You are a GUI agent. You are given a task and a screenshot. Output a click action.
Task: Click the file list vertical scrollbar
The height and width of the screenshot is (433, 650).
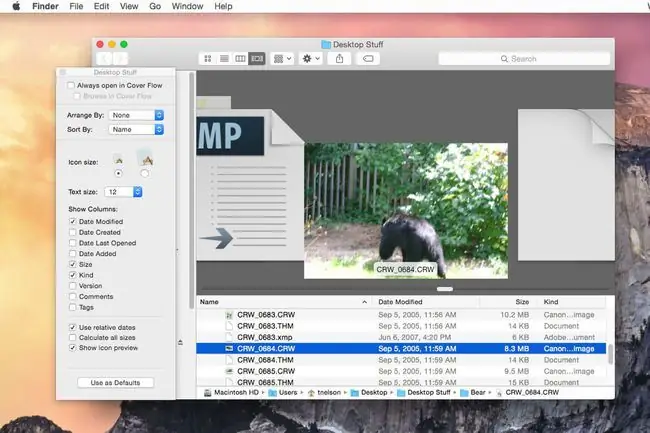pos(610,354)
